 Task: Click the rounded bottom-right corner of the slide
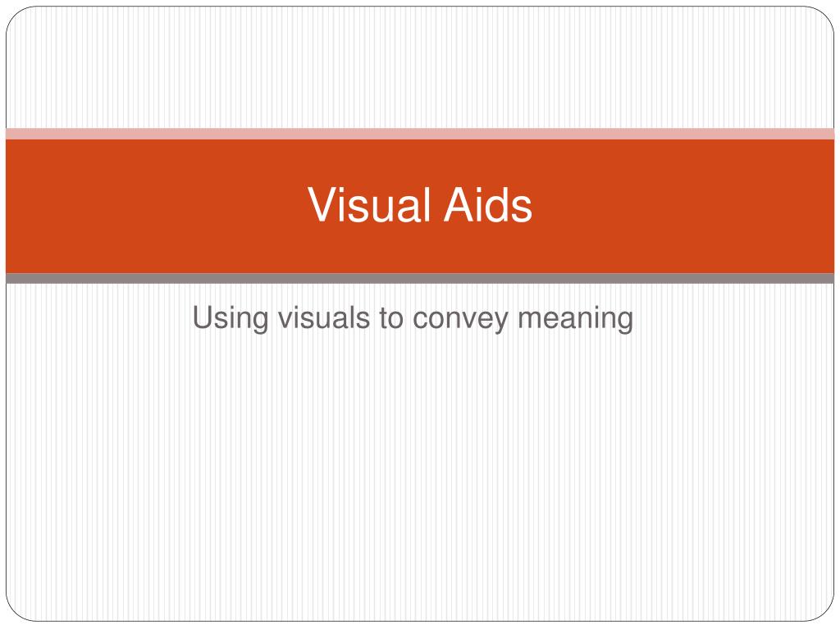pos(825,612)
